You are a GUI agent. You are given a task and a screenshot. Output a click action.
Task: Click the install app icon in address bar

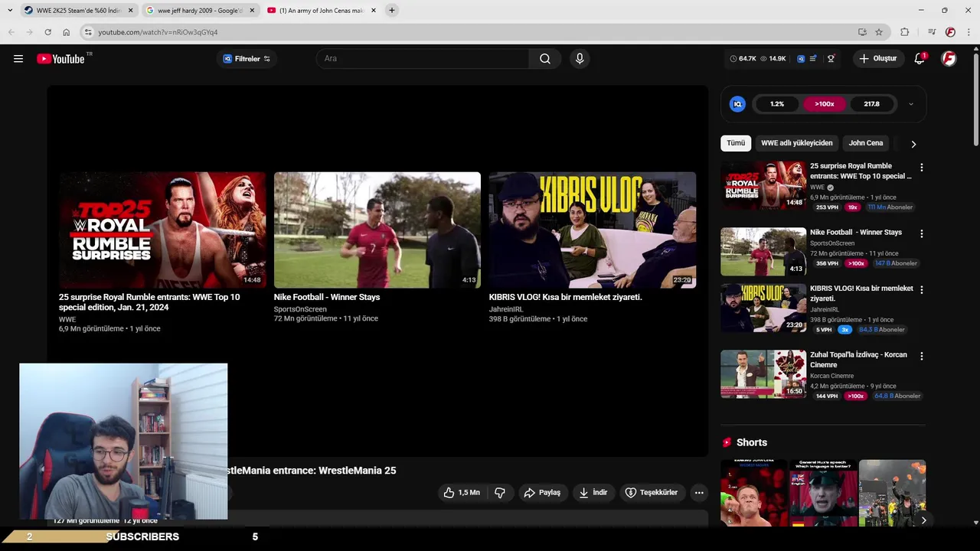pyautogui.click(x=862, y=32)
